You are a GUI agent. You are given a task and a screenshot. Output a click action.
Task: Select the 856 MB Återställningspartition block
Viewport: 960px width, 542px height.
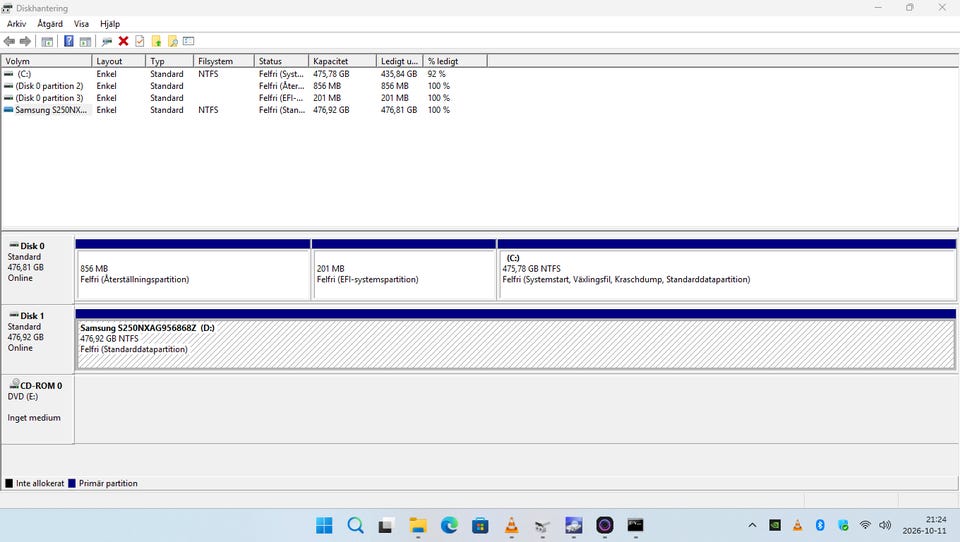(x=193, y=269)
